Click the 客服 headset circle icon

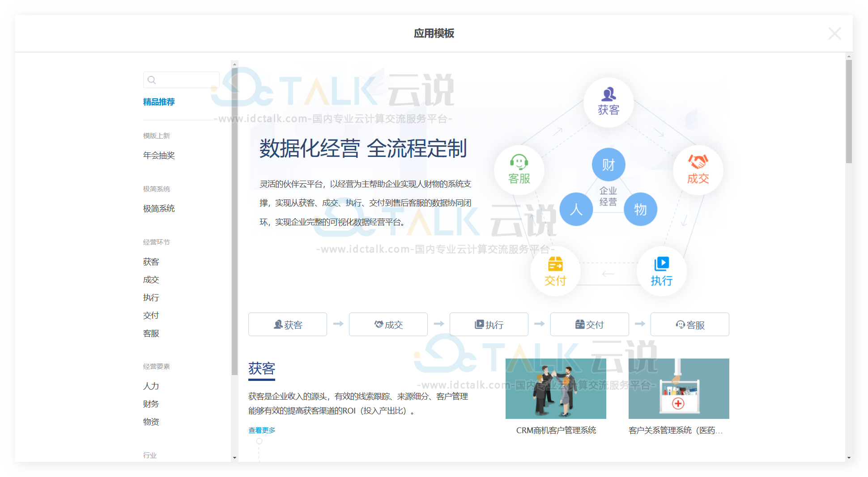click(x=519, y=170)
